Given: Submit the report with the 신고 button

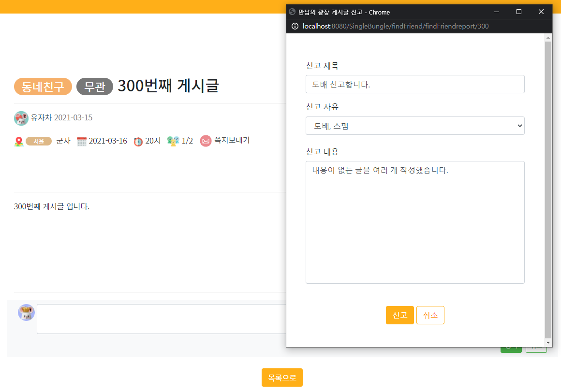Looking at the screenshot, I should 399,315.
